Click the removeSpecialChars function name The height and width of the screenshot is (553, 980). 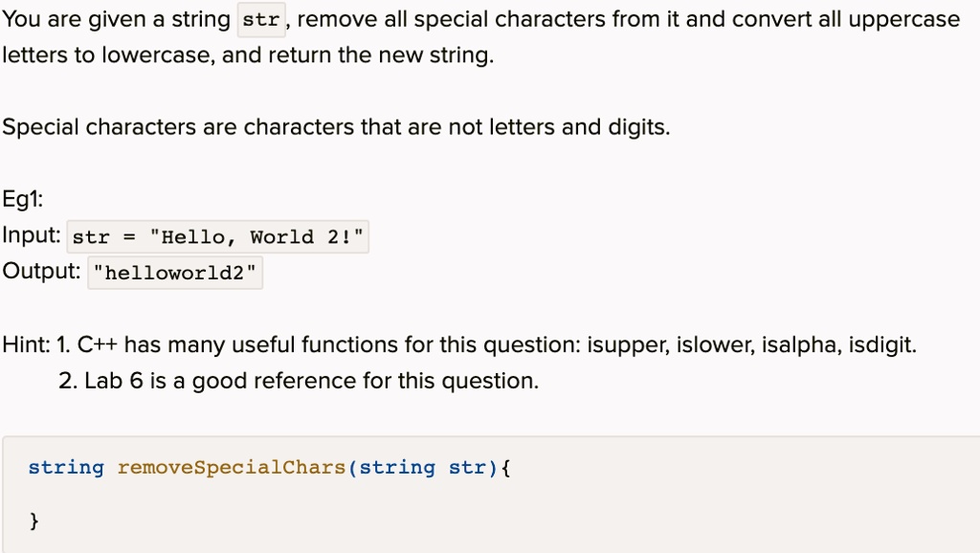(232, 468)
